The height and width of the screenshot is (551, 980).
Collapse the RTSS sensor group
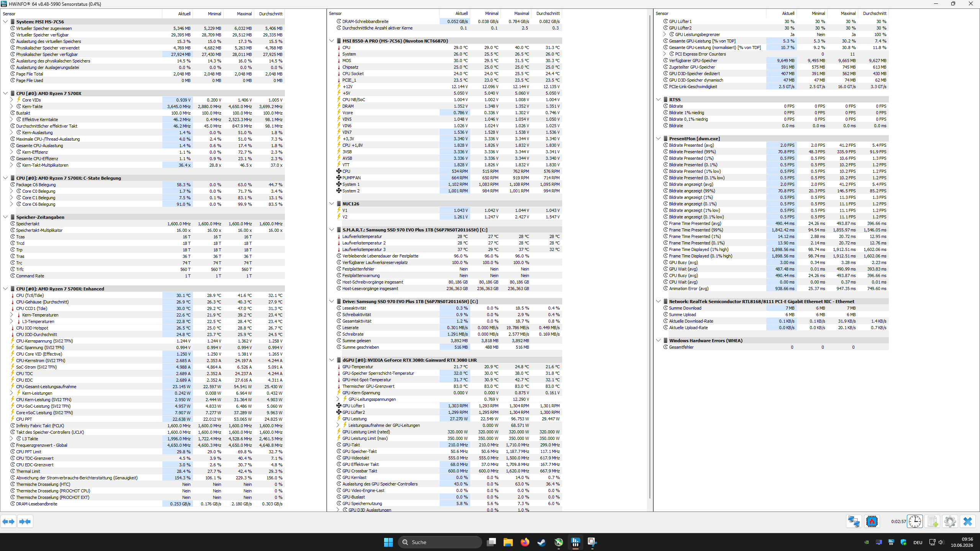[658, 100]
